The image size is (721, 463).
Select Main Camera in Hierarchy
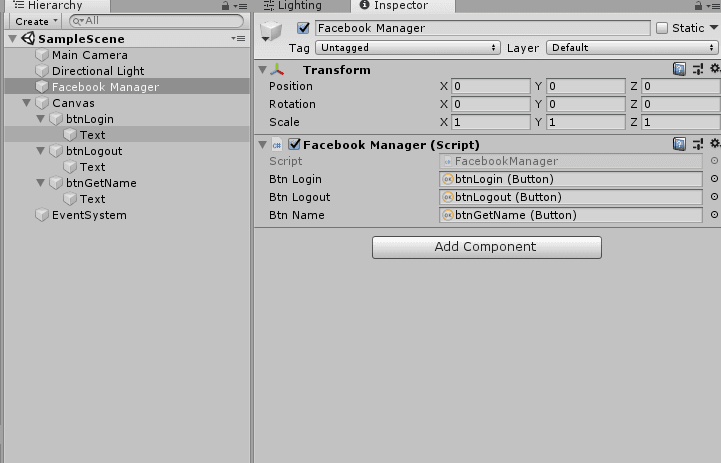(x=127, y=55)
